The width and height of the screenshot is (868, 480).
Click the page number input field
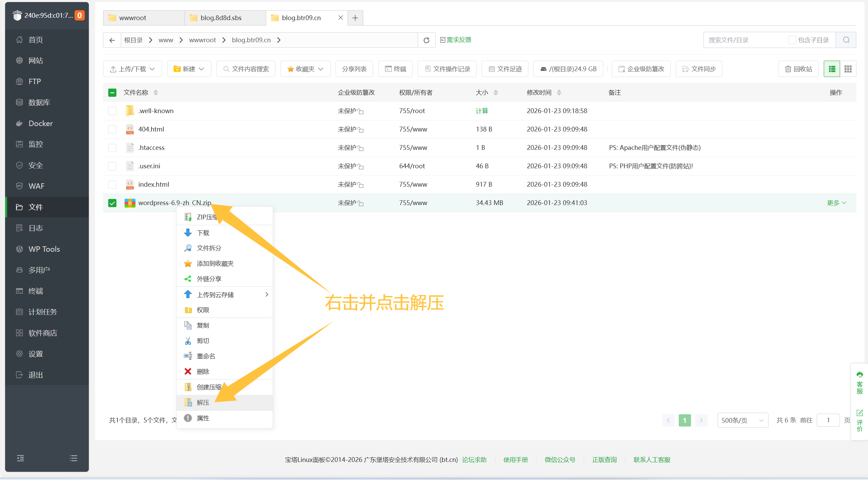tap(828, 420)
